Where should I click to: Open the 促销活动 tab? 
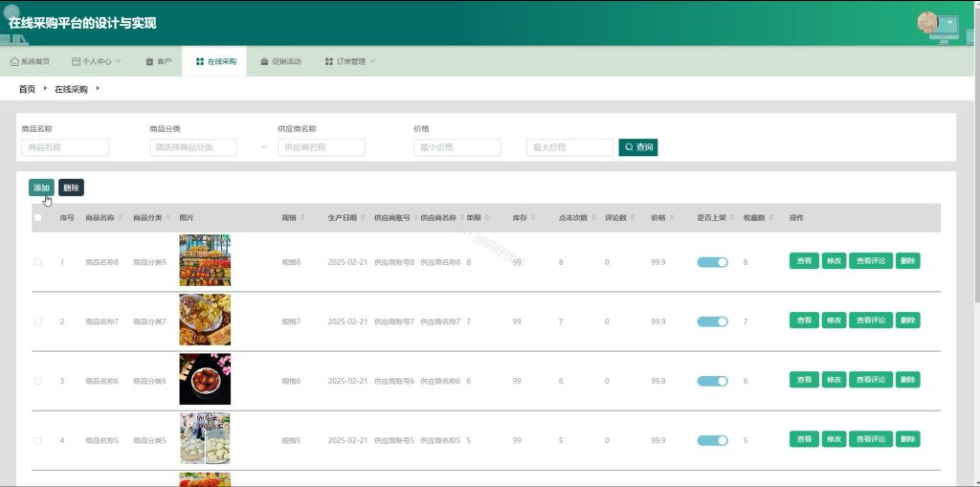(280, 61)
